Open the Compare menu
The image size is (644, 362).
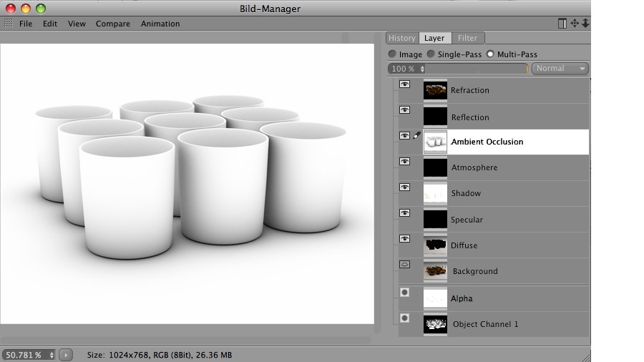coord(113,24)
